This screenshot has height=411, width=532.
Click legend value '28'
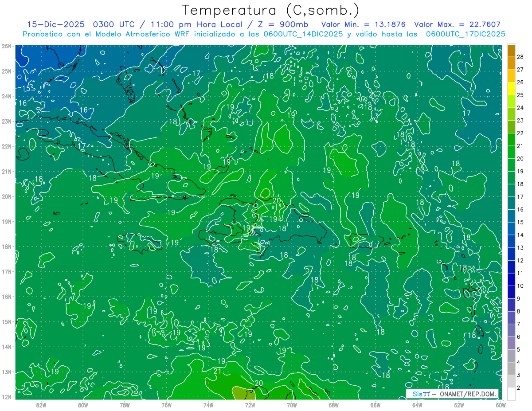tap(520, 57)
